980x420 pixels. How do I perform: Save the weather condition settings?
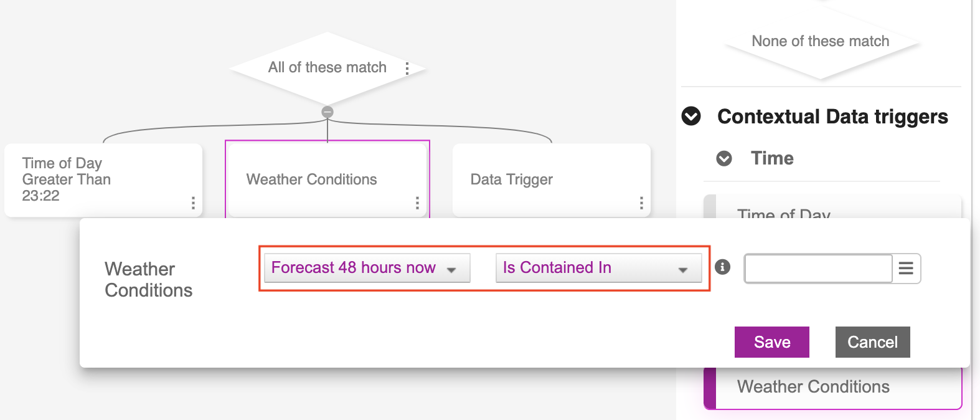pos(771,342)
